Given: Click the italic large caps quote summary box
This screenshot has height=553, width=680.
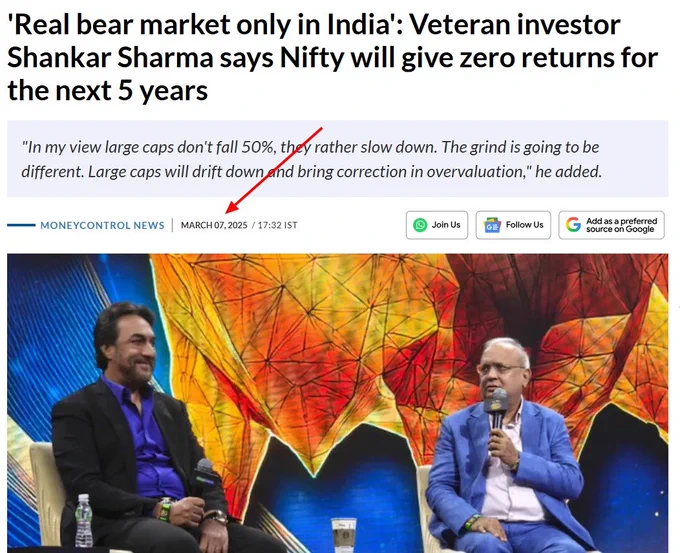Looking at the screenshot, I should (x=337, y=159).
